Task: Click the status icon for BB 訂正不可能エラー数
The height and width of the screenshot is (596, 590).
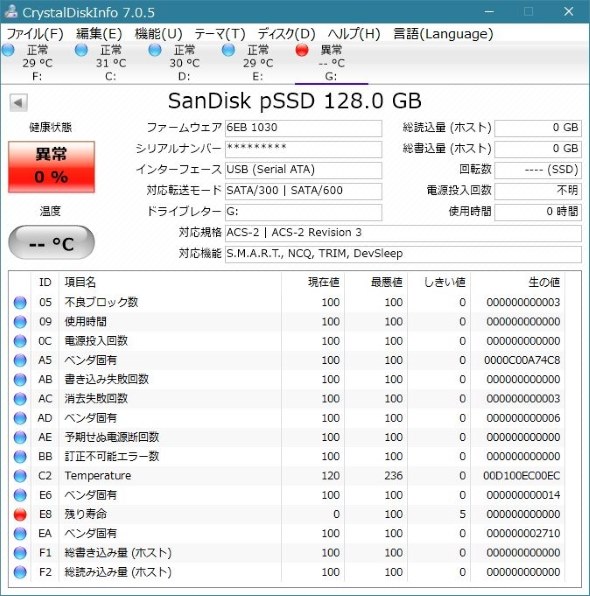Action: pyautogui.click(x=20, y=457)
